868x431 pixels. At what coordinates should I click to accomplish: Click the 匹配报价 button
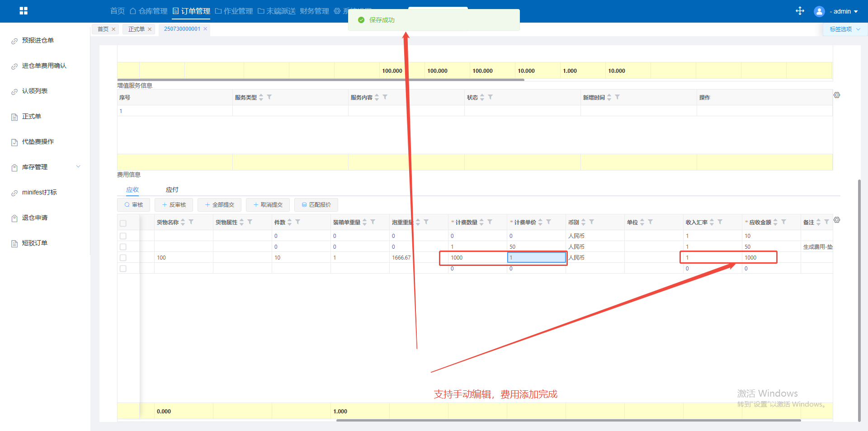[316, 205]
